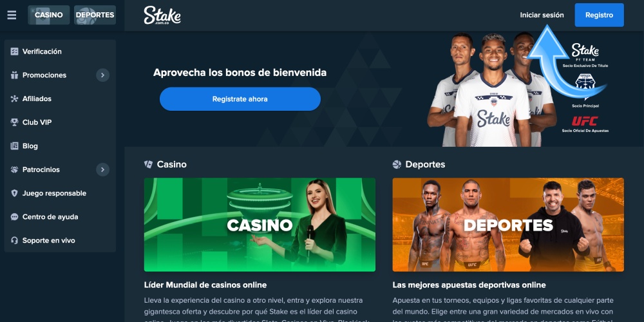Expand the Patrocinios submenu arrow
The image size is (644, 322).
pos(102,169)
